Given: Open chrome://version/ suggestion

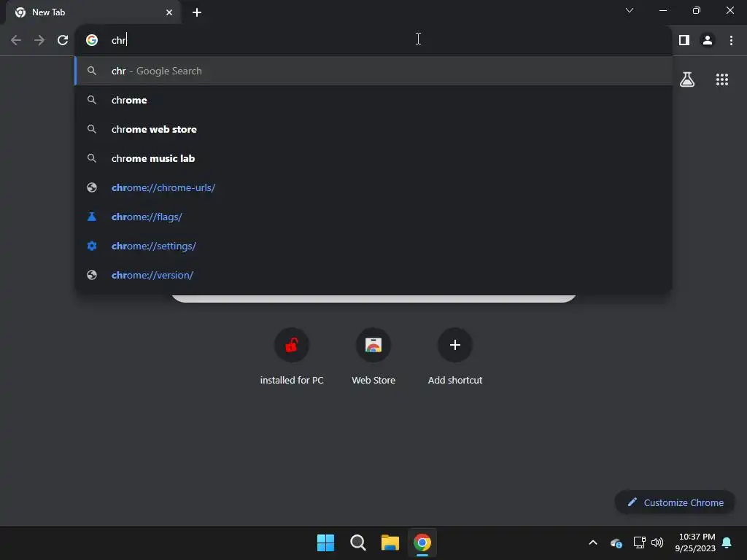Looking at the screenshot, I should 373,275.
